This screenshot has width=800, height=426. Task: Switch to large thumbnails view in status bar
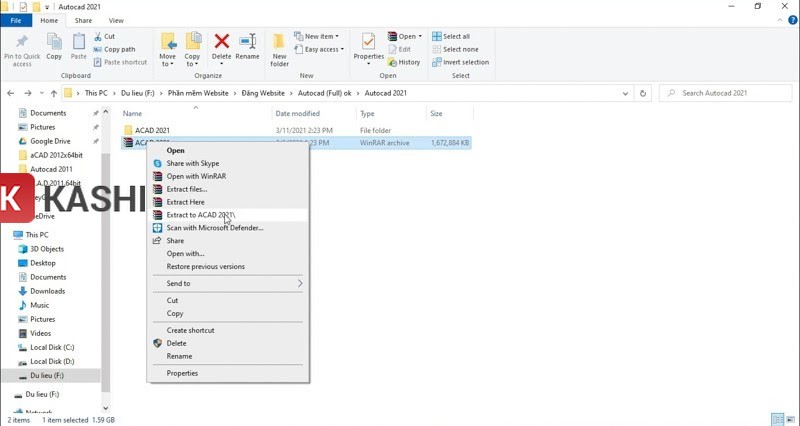[x=790, y=420]
